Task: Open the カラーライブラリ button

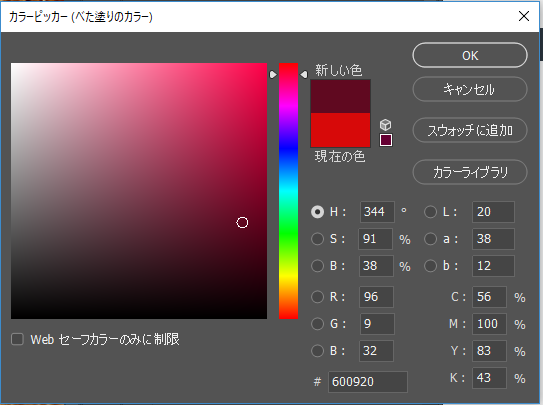Action: [x=470, y=172]
